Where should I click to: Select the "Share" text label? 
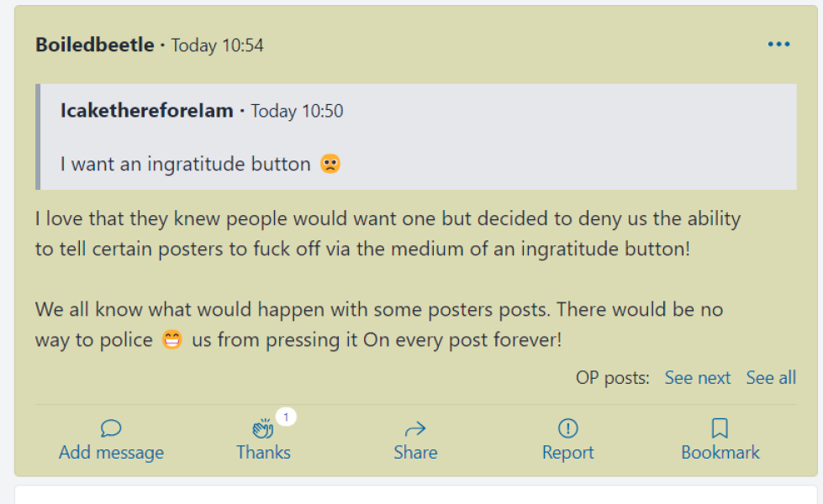click(x=415, y=453)
